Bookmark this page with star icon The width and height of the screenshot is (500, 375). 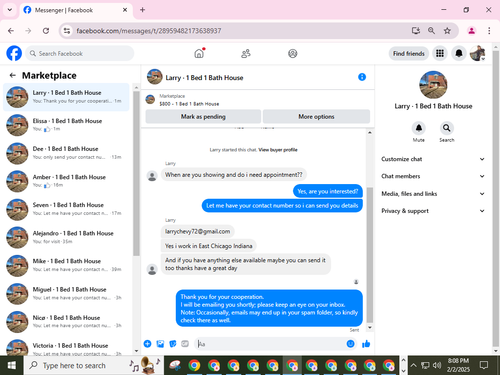[447, 31]
